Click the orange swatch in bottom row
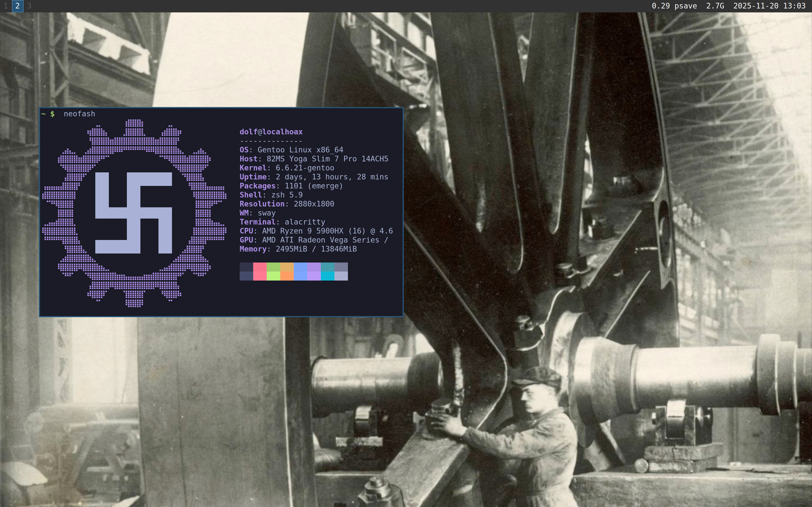 tap(286, 276)
